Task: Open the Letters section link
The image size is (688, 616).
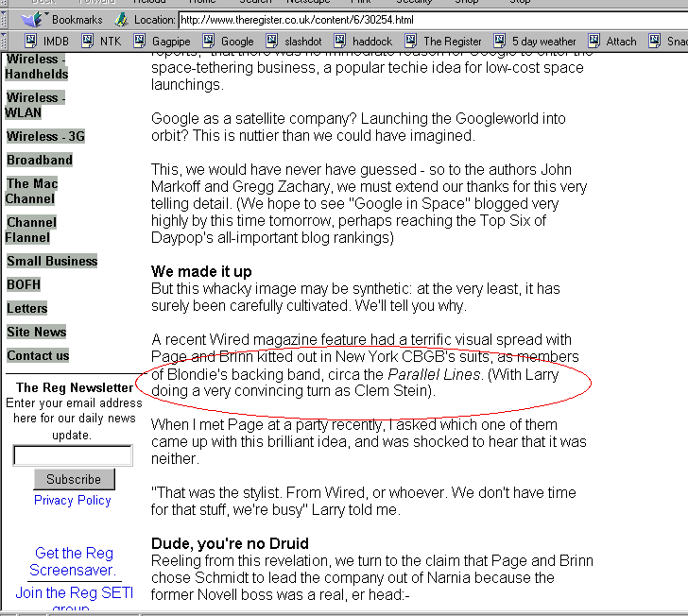Action: [x=26, y=308]
